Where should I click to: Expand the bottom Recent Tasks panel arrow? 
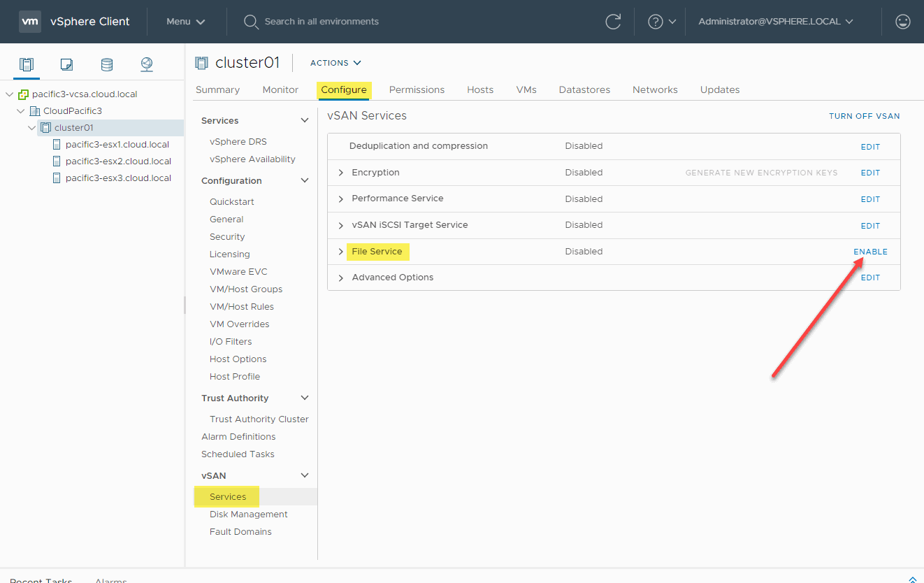pyautogui.click(x=912, y=580)
